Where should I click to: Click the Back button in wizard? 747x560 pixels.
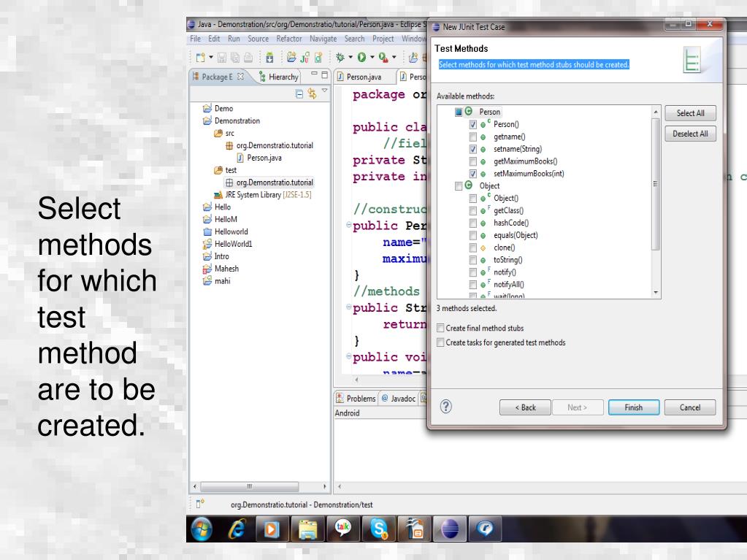[525, 407]
